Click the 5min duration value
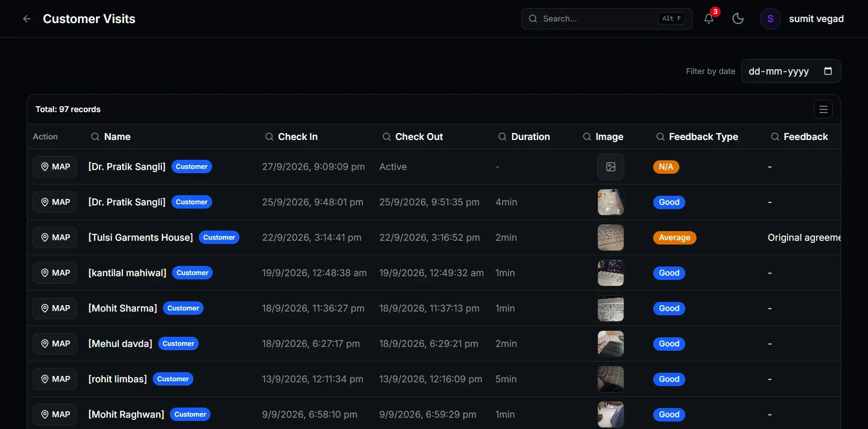868x429 pixels. [x=506, y=379]
